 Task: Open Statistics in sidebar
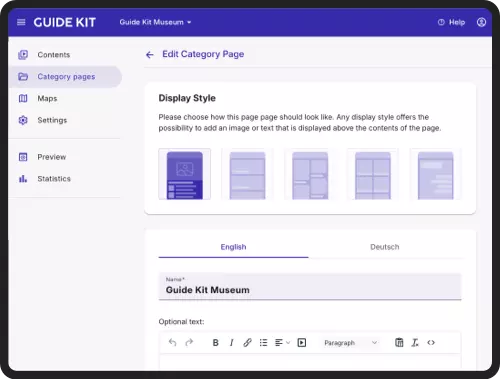point(65,179)
